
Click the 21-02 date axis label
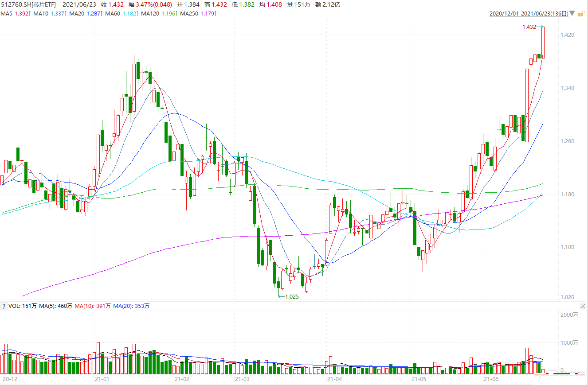click(x=182, y=379)
